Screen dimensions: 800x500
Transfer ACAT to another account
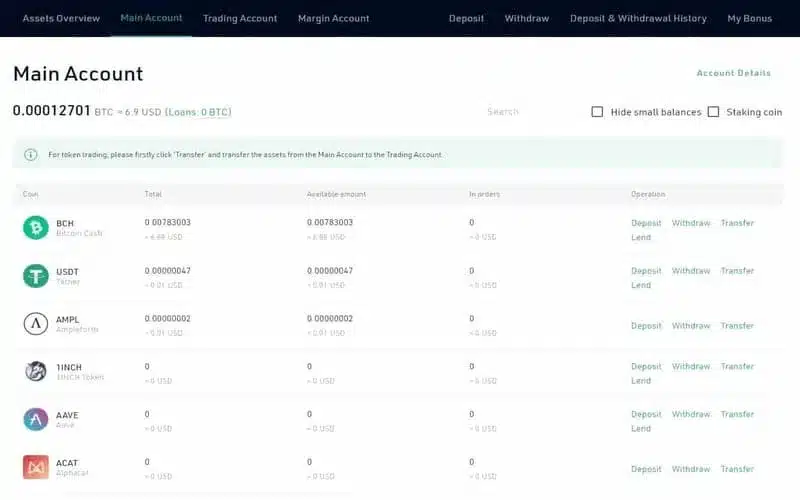click(x=737, y=469)
